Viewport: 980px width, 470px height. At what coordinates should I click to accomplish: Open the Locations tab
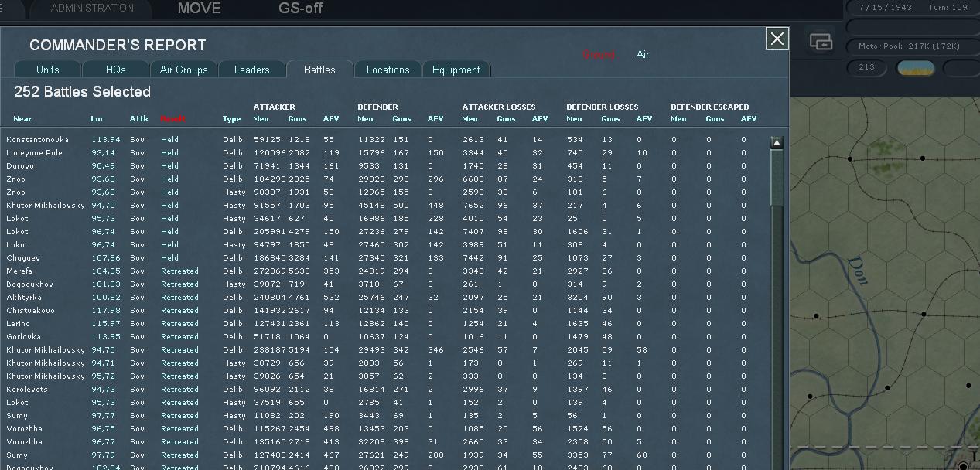pos(388,70)
